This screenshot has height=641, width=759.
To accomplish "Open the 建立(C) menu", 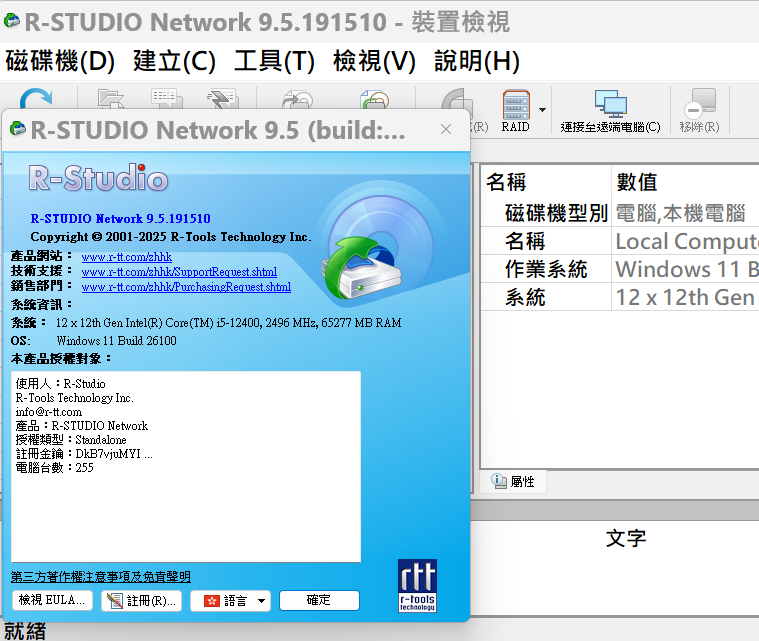I will tap(174, 61).
